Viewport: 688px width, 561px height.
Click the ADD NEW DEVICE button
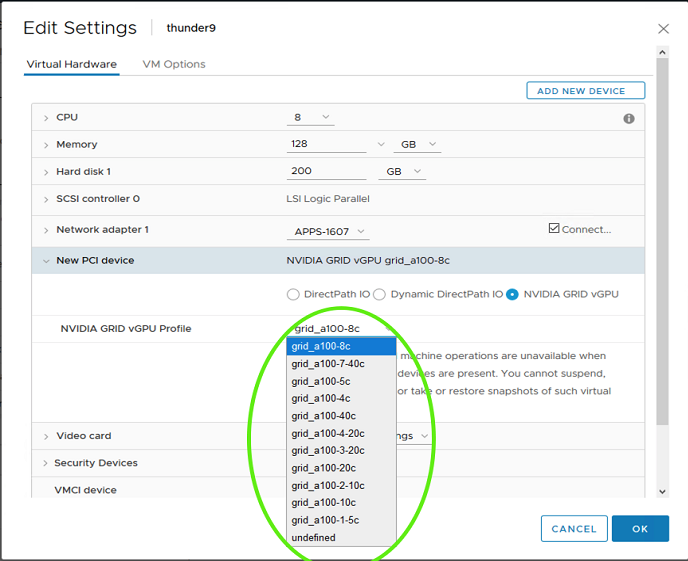(x=585, y=91)
